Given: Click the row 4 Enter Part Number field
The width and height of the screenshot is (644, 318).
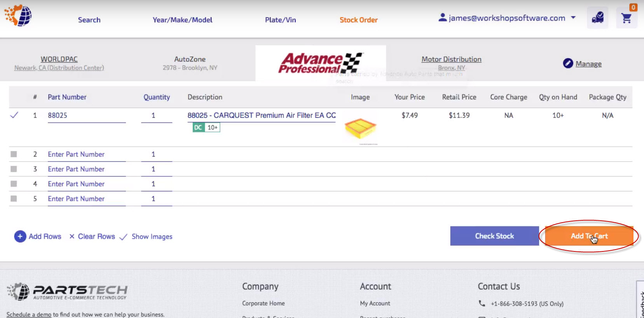Looking at the screenshot, I should [x=87, y=184].
